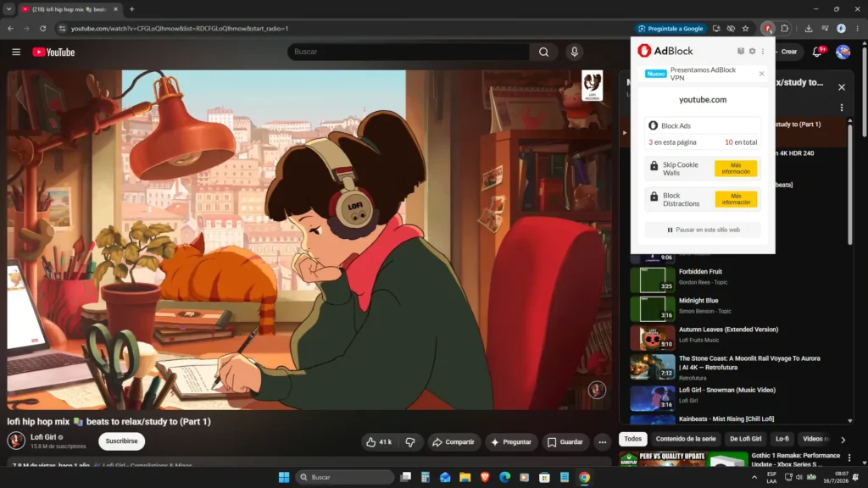The height and width of the screenshot is (488, 868).
Task: Open Chrome downloads icon
Action: (x=808, y=28)
